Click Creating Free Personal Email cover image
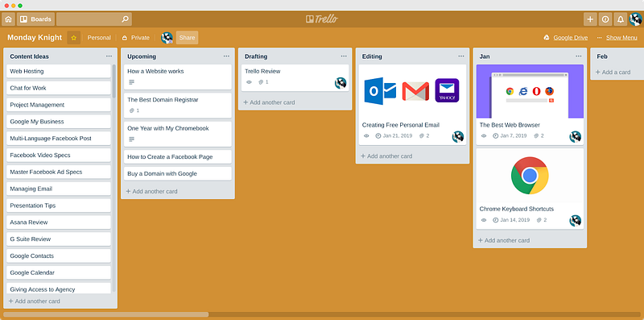This screenshot has width=644, height=320. 413,91
